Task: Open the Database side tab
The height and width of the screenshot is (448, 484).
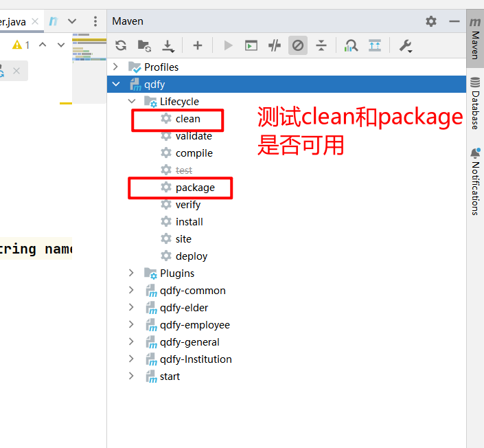Action: pos(475,104)
